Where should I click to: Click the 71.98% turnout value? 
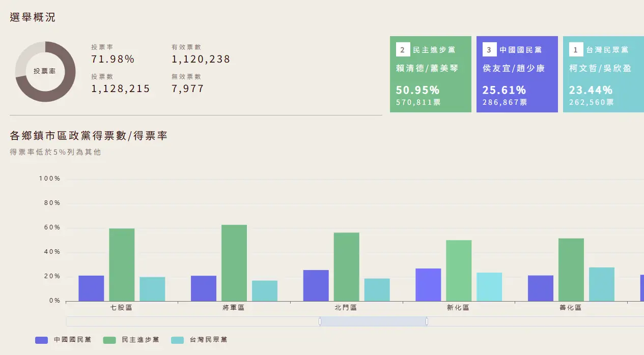pos(113,59)
